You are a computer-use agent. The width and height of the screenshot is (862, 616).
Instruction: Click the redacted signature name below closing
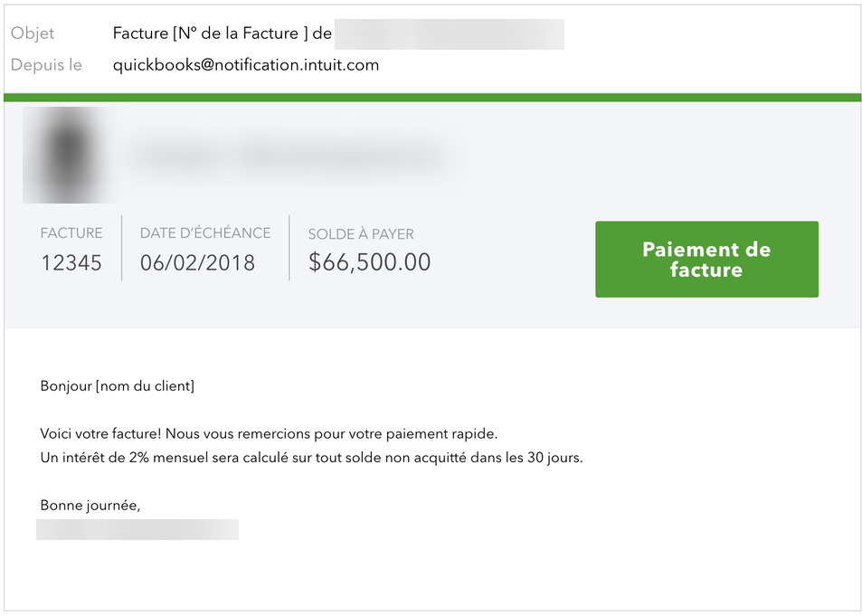(x=137, y=530)
